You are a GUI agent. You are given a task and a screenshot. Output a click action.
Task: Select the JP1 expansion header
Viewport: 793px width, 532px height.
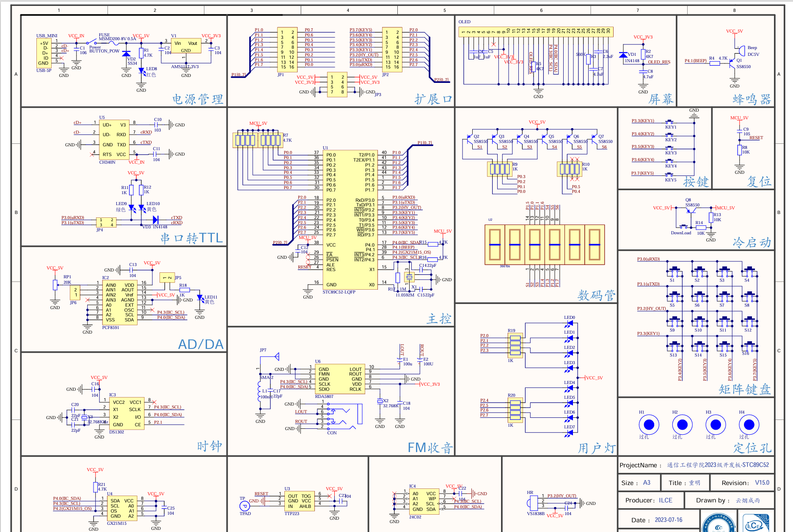[287, 49]
